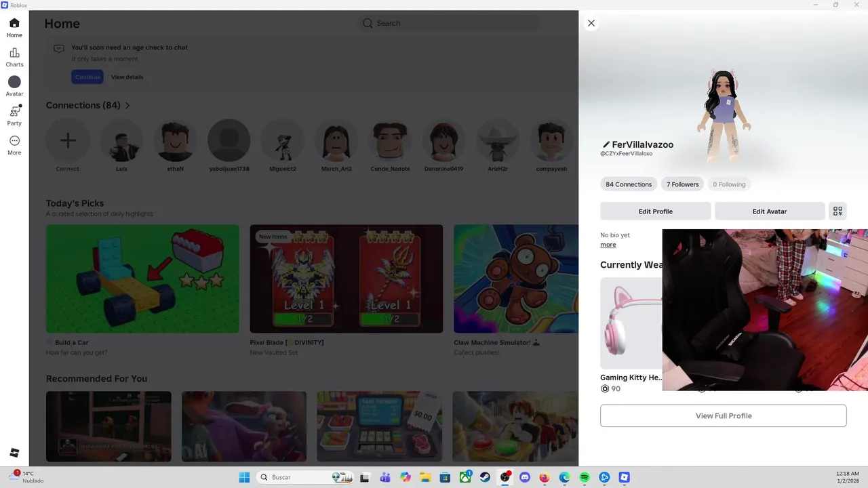The image size is (868, 488).
Task: Open Claw Machine Simulator tile
Action: pos(516,279)
